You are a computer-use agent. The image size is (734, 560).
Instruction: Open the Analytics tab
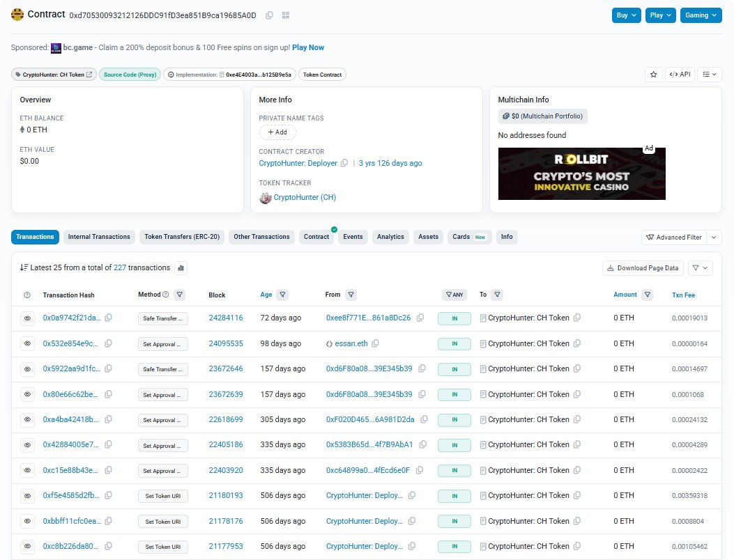[x=390, y=237]
